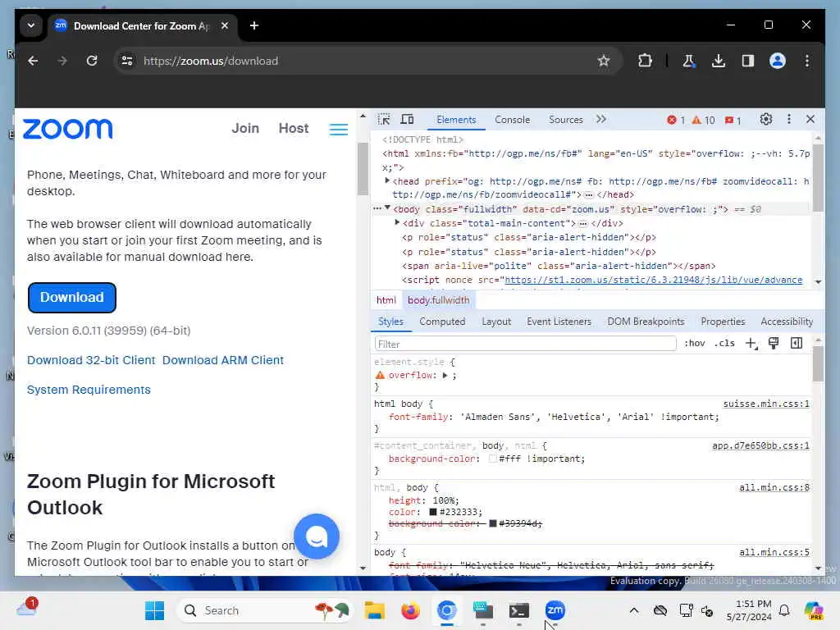Open the Properties tab
The height and width of the screenshot is (630, 840).
723,322
